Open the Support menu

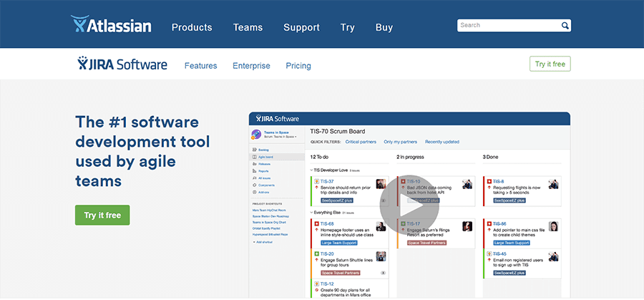(x=301, y=27)
